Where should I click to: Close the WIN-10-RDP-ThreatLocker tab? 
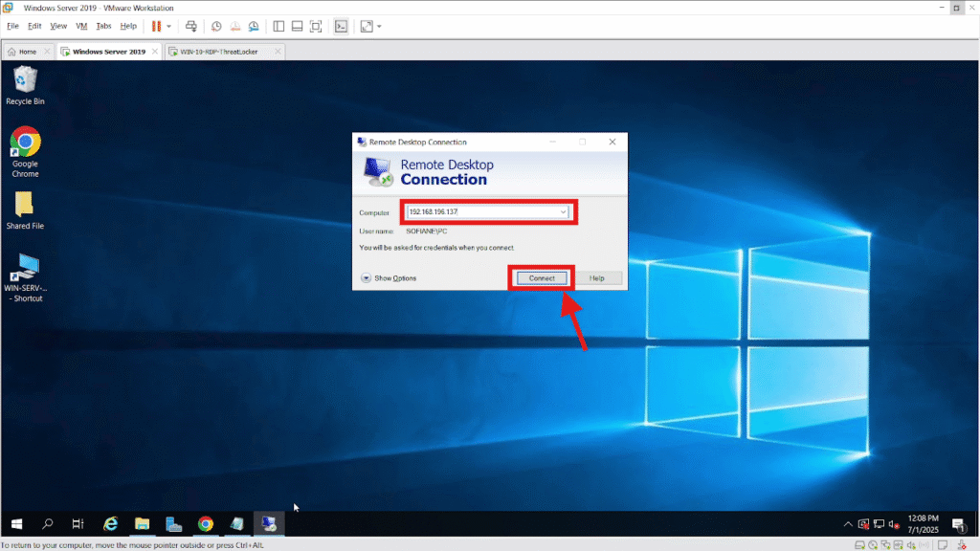point(278,52)
